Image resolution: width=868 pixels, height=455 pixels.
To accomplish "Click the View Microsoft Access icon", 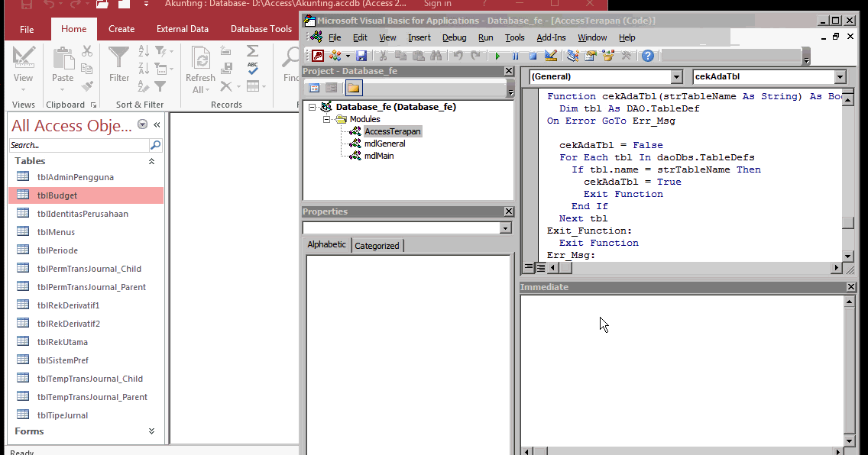I will click(x=317, y=56).
